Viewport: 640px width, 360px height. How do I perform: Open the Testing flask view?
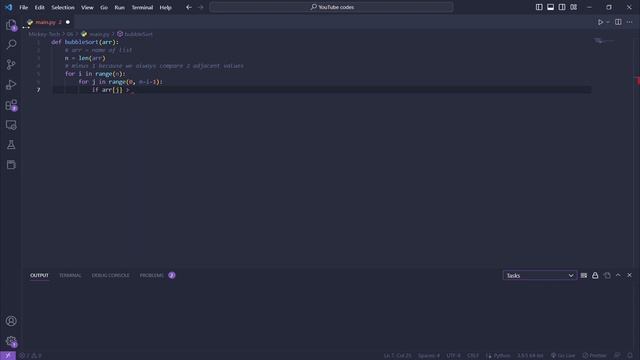(x=11, y=145)
